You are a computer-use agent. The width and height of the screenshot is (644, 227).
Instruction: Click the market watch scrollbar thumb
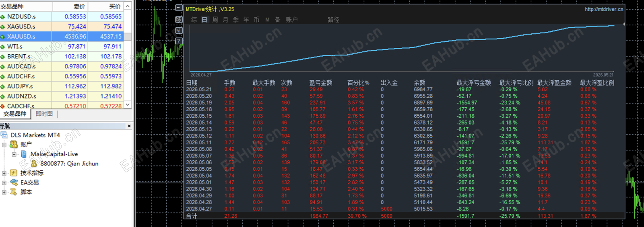pos(128,37)
